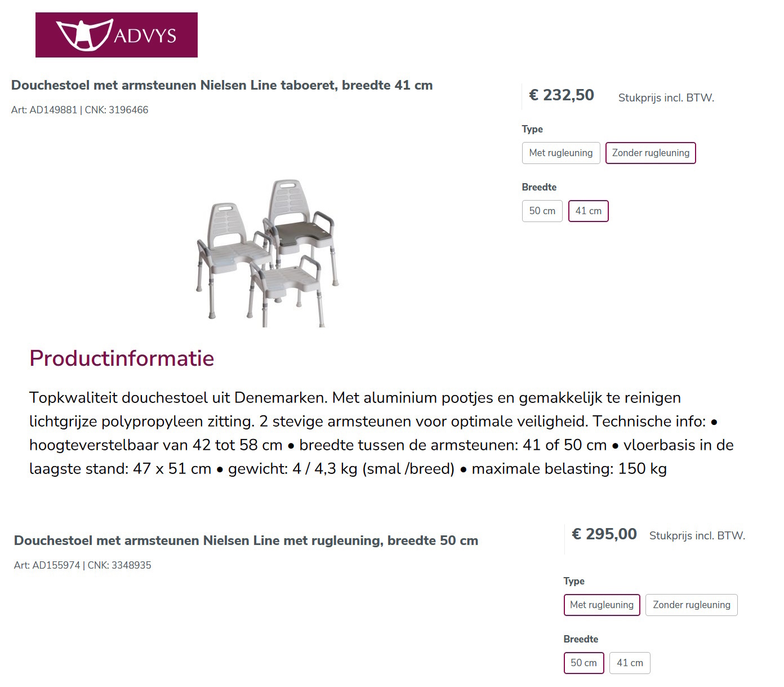Screen dimensions: 784x687
Task: Select Met rugleuning for the €232,50 taboeret
Action: pos(561,153)
